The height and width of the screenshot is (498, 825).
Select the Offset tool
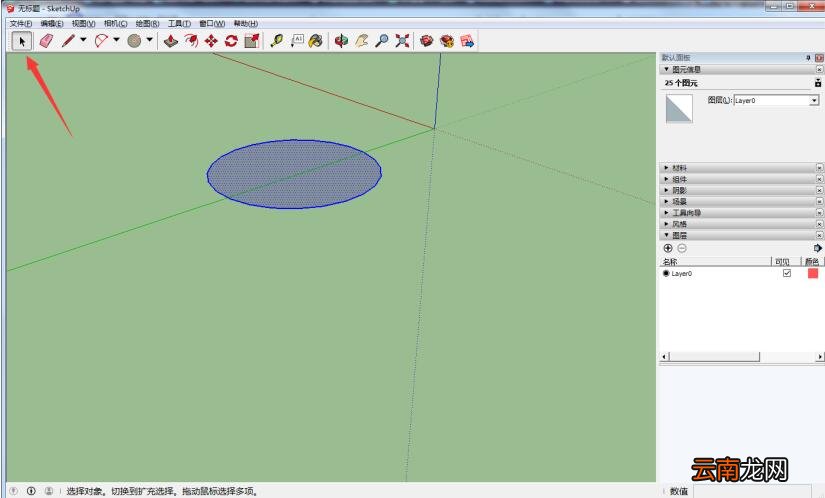[x=191, y=41]
